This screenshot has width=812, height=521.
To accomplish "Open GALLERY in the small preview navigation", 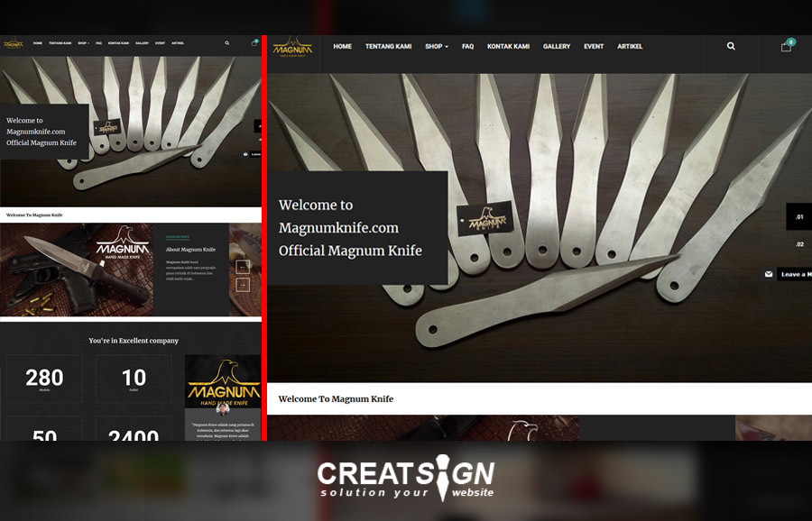I will click(x=142, y=43).
